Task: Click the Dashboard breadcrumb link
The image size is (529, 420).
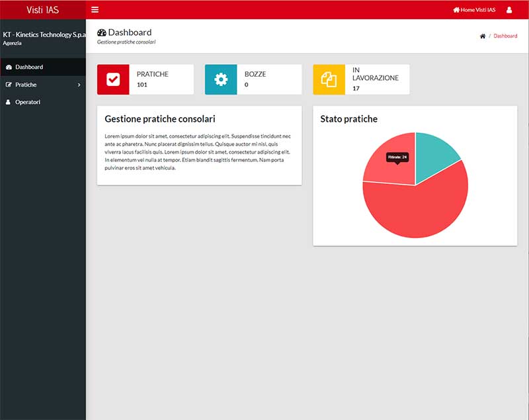Action: tap(505, 36)
